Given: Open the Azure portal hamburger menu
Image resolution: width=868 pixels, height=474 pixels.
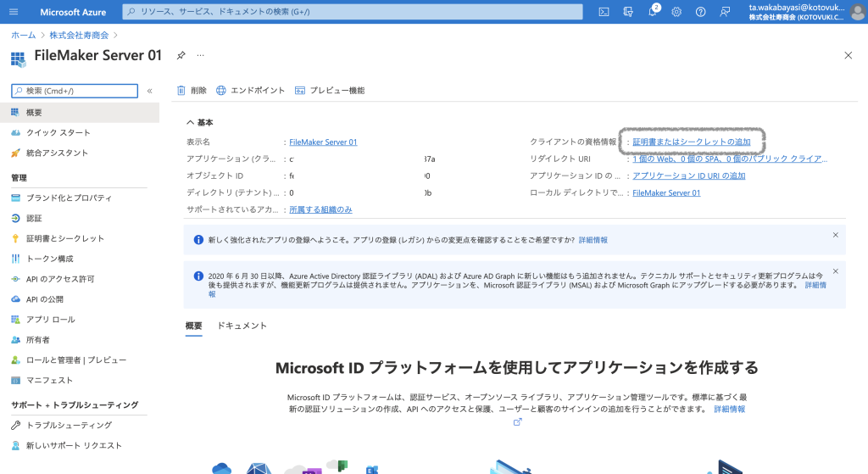Looking at the screenshot, I should (14, 12).
